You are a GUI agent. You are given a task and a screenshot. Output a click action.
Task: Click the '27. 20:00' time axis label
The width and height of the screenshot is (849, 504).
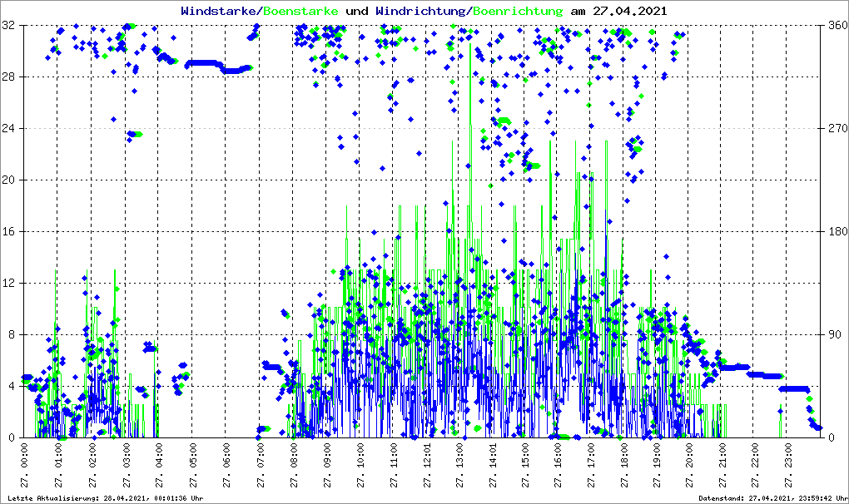[x=688, y=466]
